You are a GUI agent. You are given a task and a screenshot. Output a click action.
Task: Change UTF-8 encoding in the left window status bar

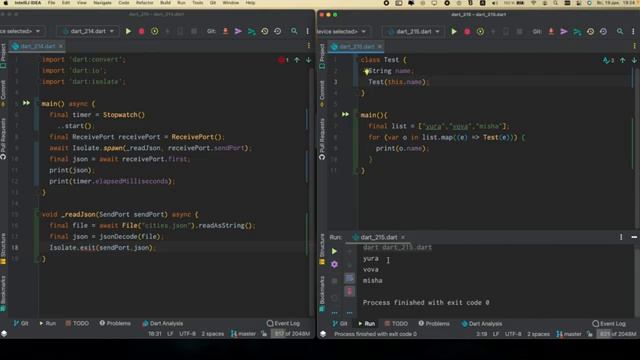click(188, 333)
